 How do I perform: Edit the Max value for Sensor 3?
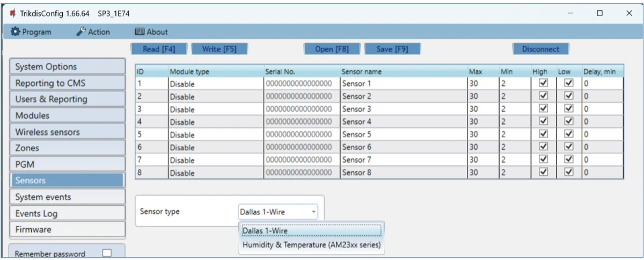pyautogui.click(x=482, y=109)
